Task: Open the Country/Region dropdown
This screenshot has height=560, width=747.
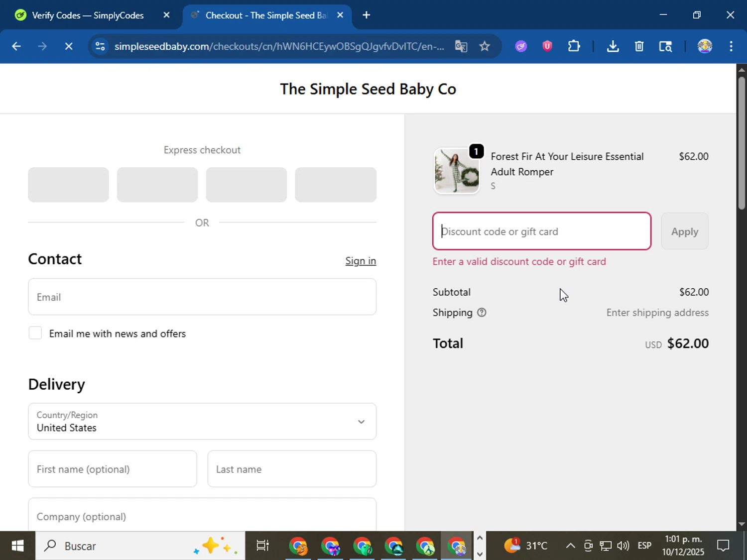Action: (202, 422)
